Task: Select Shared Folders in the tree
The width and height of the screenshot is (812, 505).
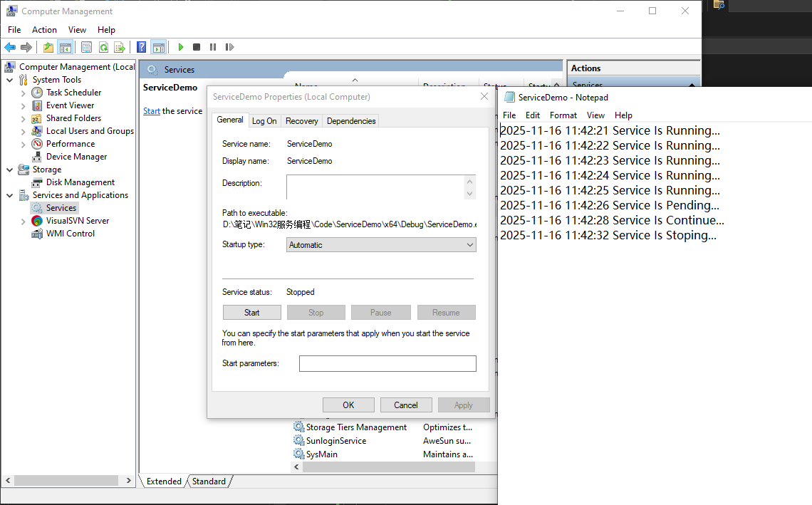Action: 73,118
